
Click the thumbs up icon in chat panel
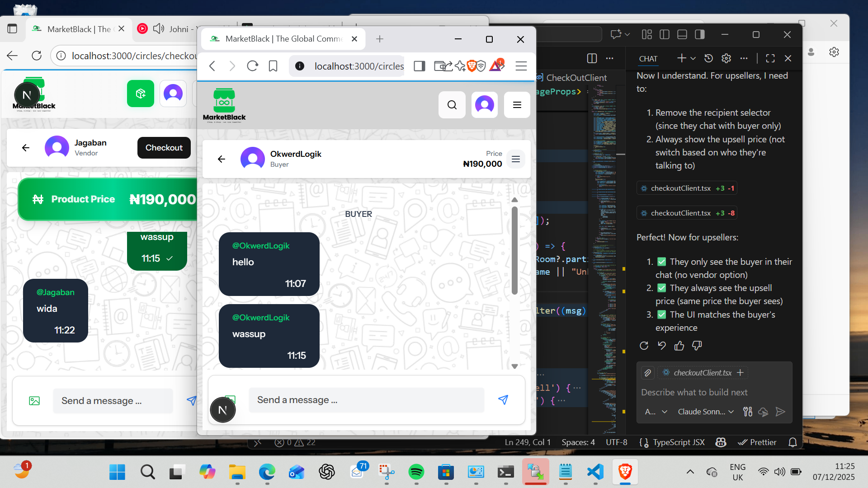pos(679,346)
